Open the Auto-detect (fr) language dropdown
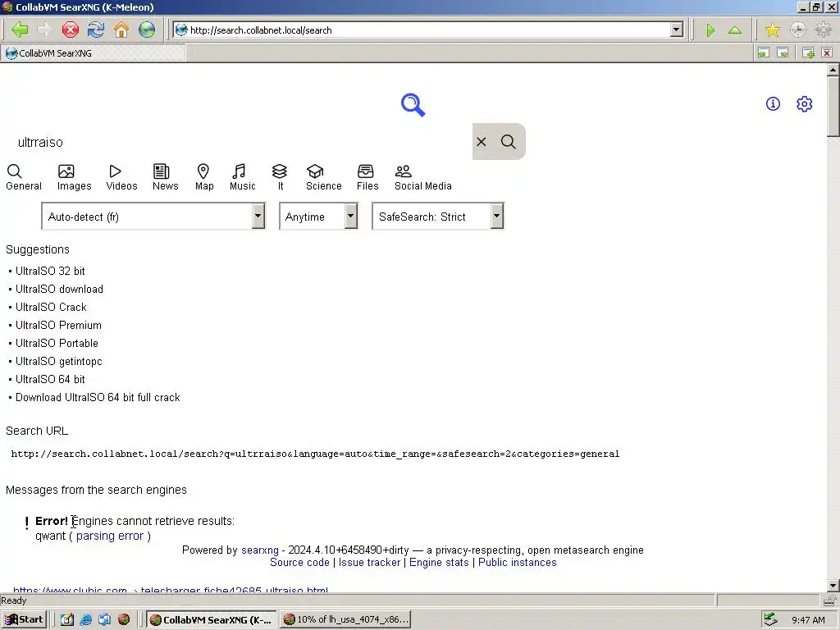 (x=153, y=217)
